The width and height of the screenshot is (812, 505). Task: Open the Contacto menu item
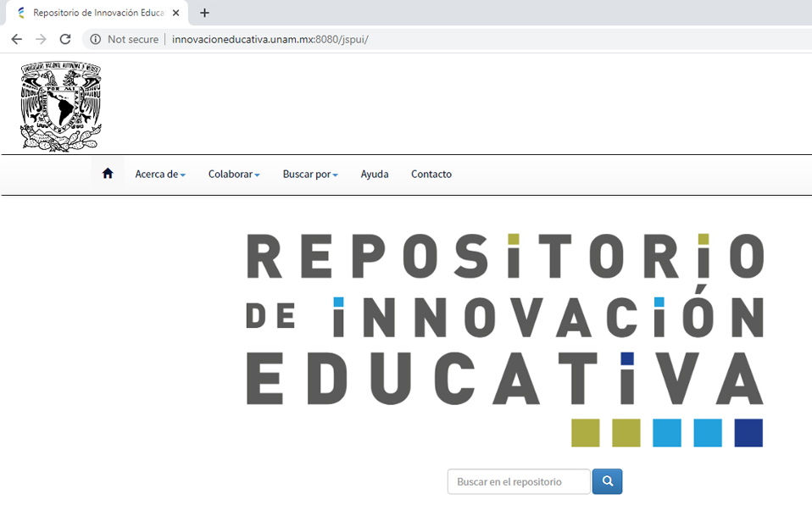coord(431,175)
